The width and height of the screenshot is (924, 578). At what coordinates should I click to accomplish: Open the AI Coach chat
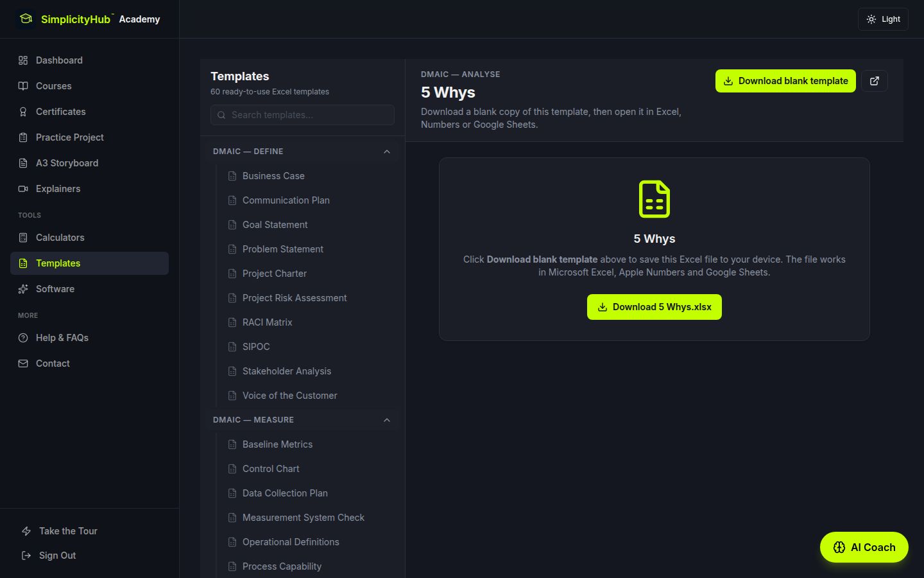[x=864, y=547]
